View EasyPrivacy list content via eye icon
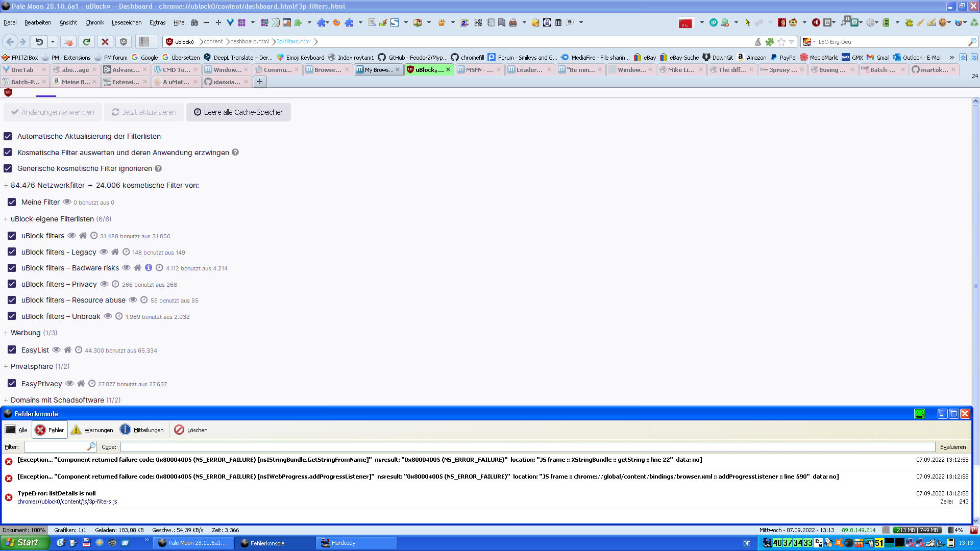 (x=69, y=384)
